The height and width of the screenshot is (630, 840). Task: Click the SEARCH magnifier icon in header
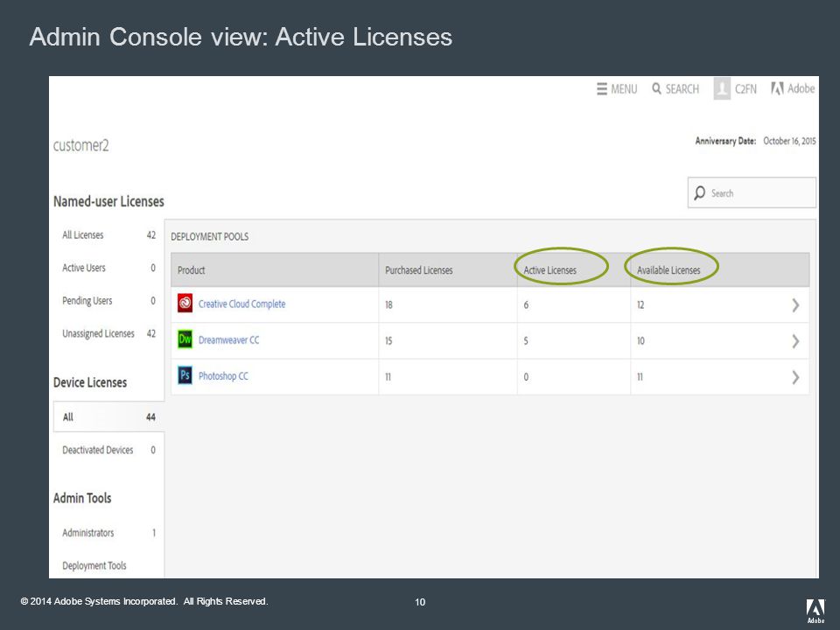click(x=656, y=88)
